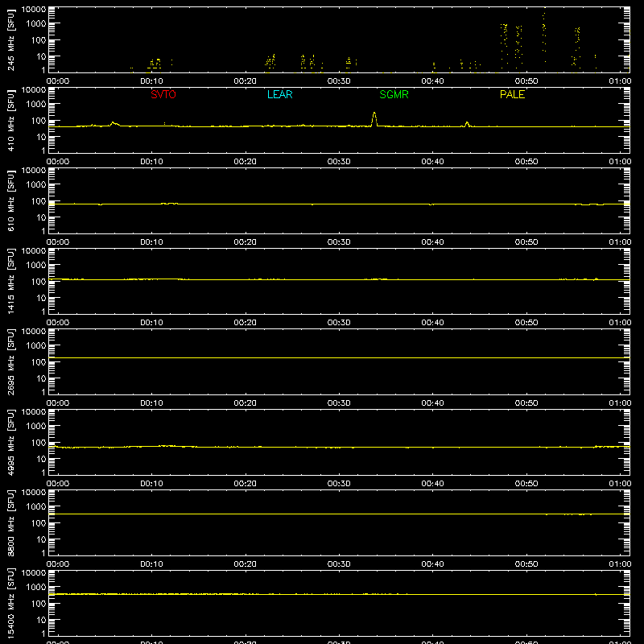Click the 00:50 label under the 8800 MHz panel

(x=526, y=564)
